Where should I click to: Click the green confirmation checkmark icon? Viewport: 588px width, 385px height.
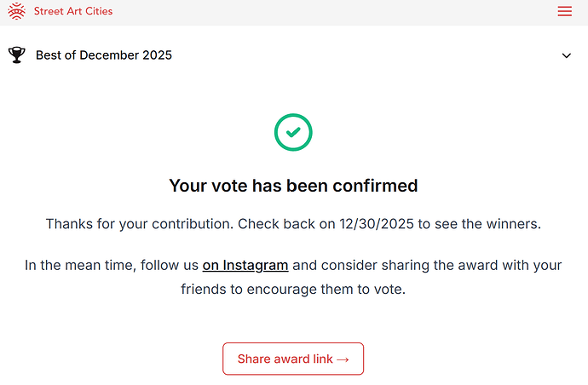(293, 132)
